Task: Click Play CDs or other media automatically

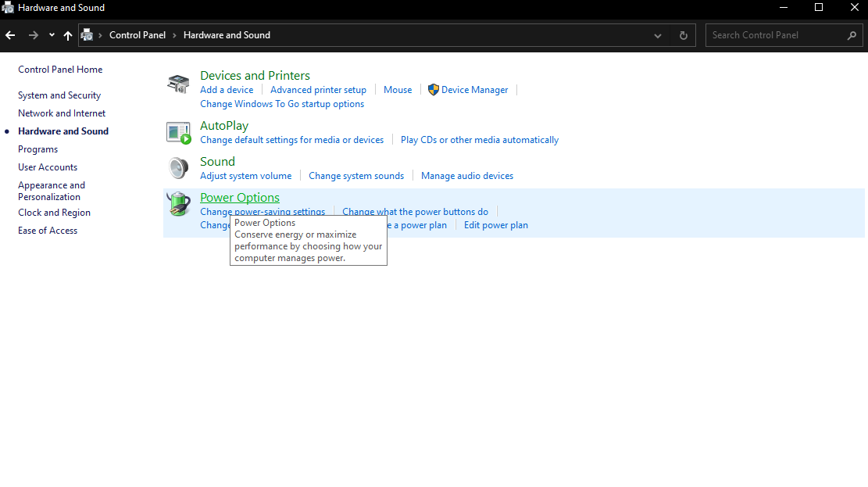Action: coord(480,140)
